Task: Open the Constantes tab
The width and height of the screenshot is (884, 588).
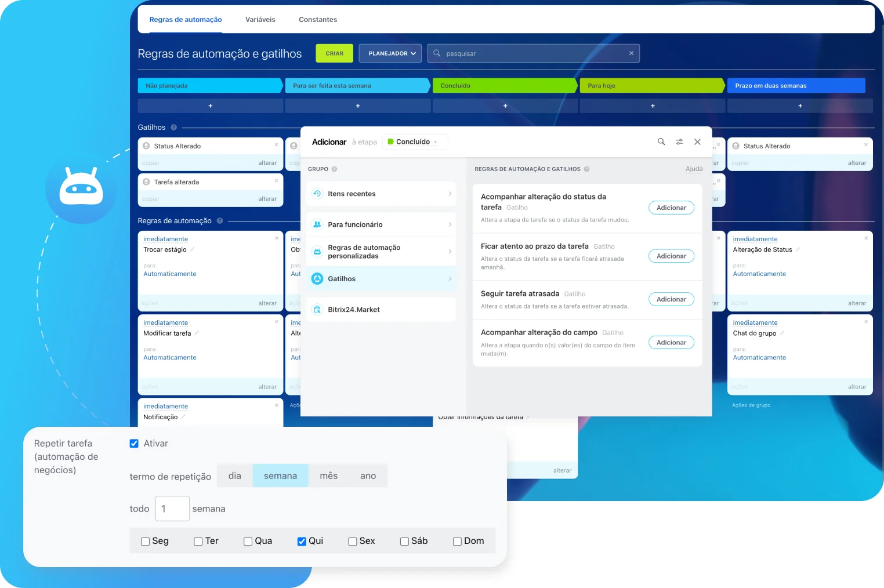Action: click(317, 19)
